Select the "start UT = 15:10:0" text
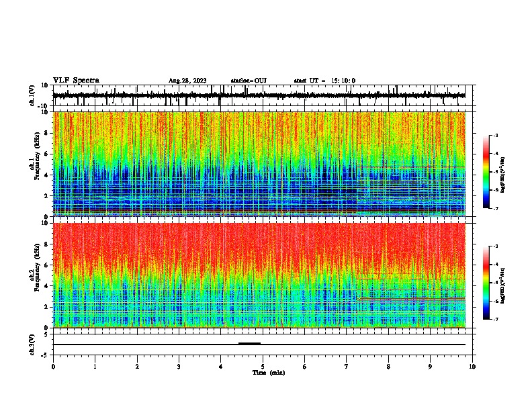 [x=324, y=81]
